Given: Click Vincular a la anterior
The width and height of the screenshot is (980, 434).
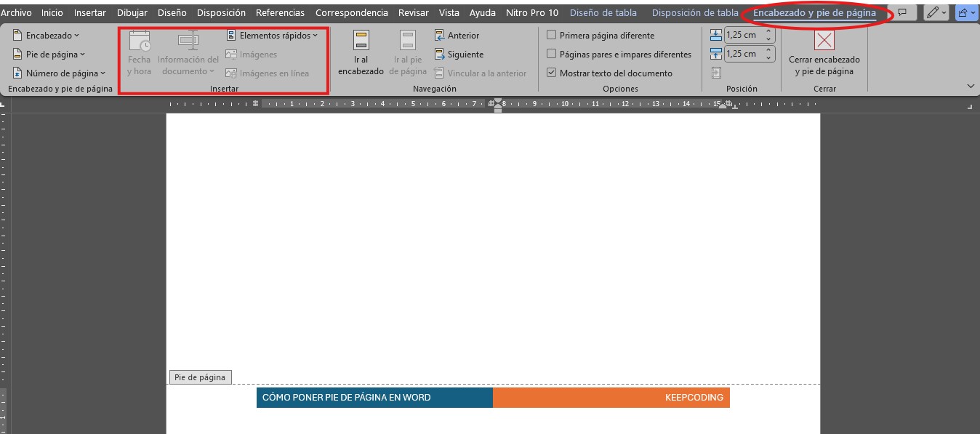Looking at the screenshot, I should 481,73.
